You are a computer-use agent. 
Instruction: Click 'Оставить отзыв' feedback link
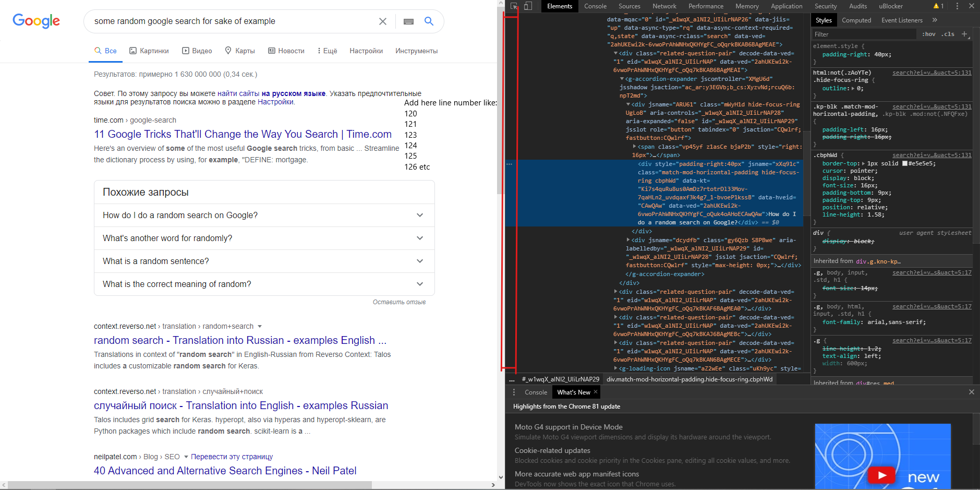399,302
